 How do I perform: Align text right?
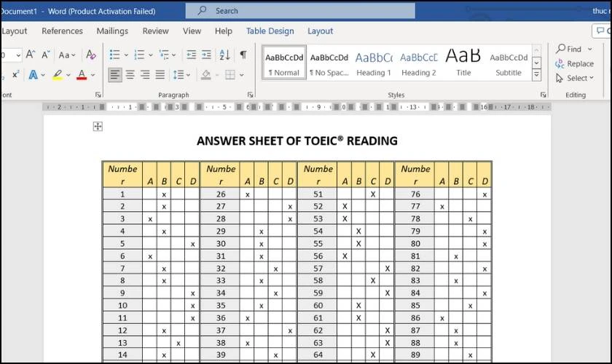[145, 74]
